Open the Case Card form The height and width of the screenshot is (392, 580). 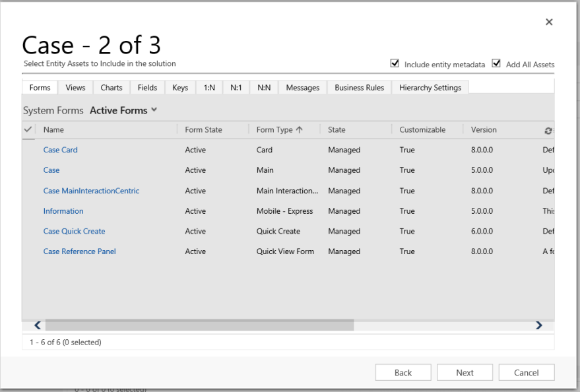(x=60, y=150)
